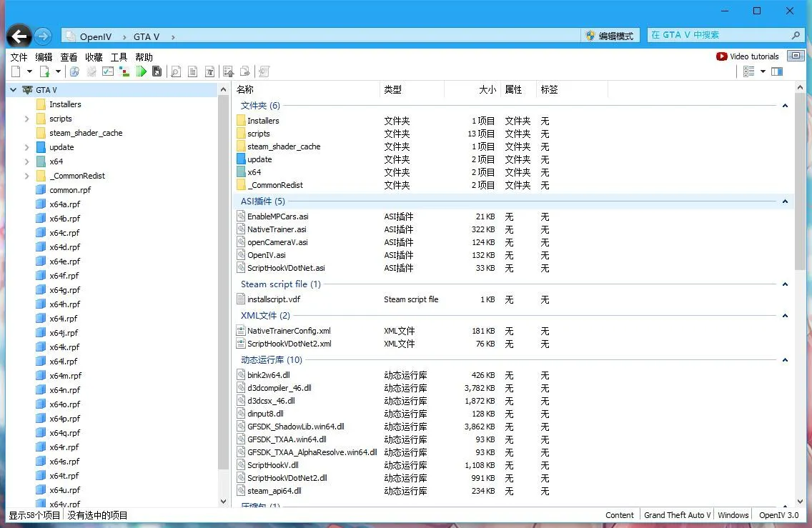This screenshot has width=812, height=528.
Task: Click the folder icon in address bar
Action: [x=69, y=36]
